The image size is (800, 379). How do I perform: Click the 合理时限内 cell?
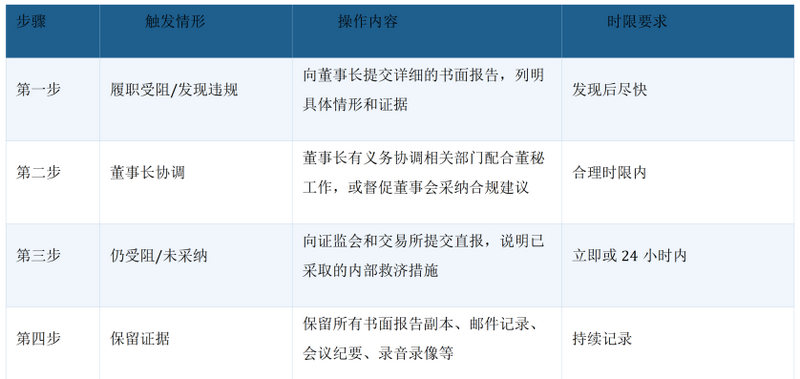(678, 182)
